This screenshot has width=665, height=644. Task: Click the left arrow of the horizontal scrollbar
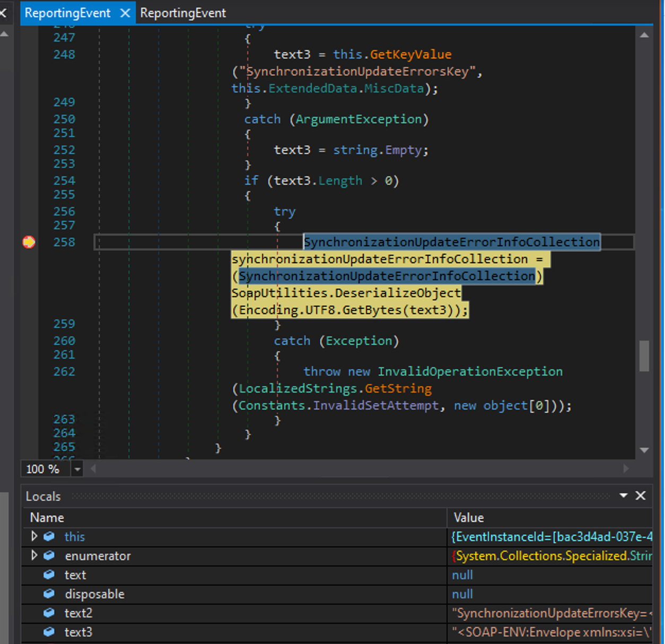pyautogui.click(x=93, y=469)
